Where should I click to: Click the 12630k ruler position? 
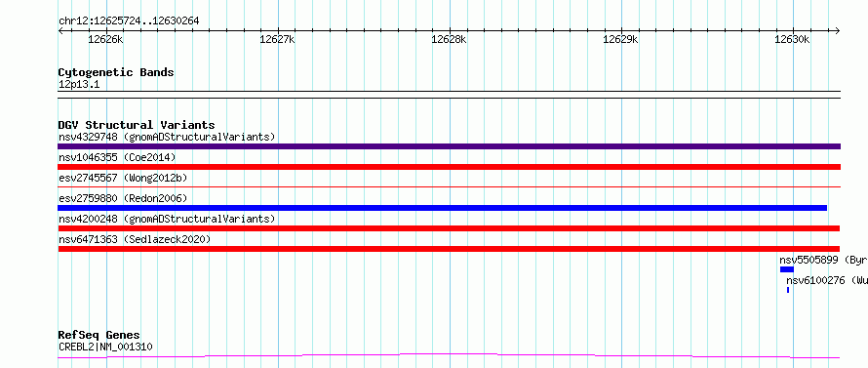click(x=792, y=39)
